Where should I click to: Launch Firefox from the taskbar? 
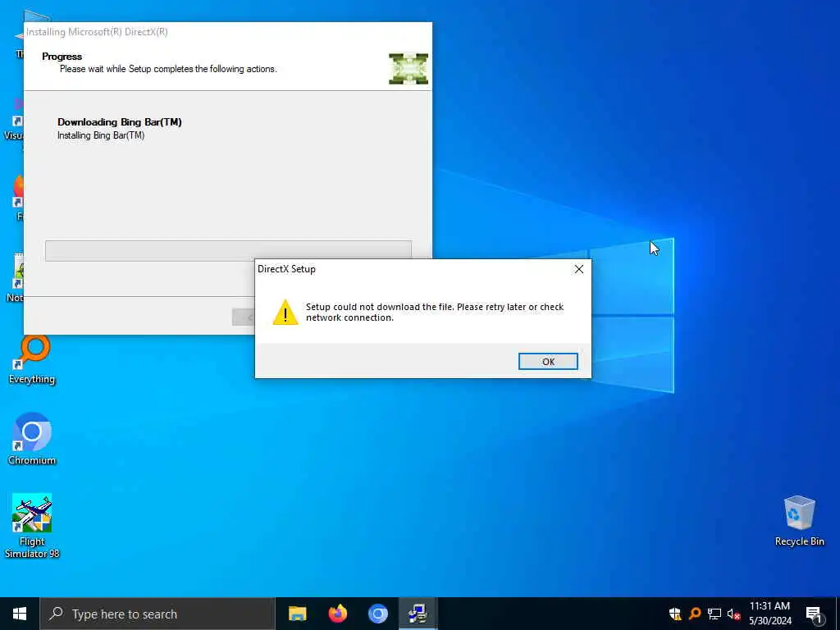(x=337, y=614)
